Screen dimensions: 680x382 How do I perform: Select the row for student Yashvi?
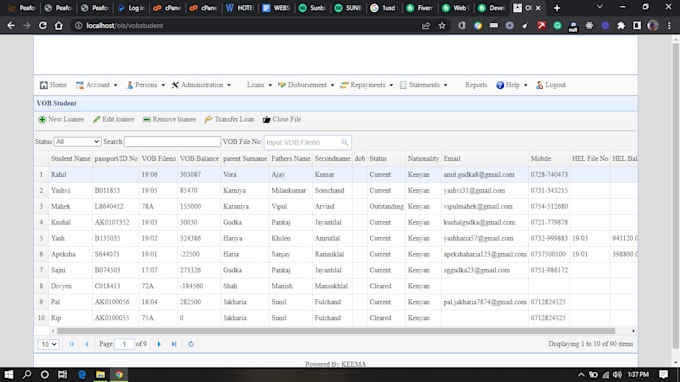(336, 190)
